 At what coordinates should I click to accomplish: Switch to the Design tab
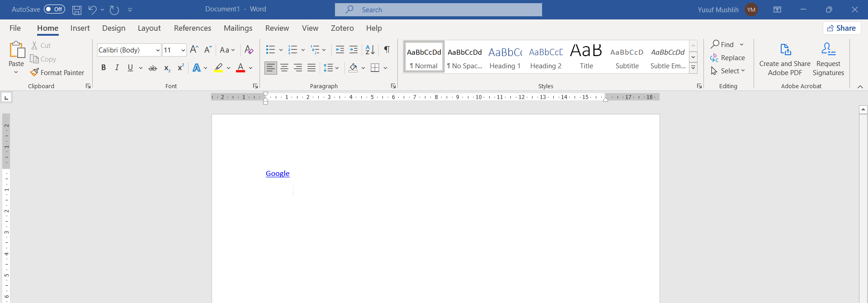113,28
